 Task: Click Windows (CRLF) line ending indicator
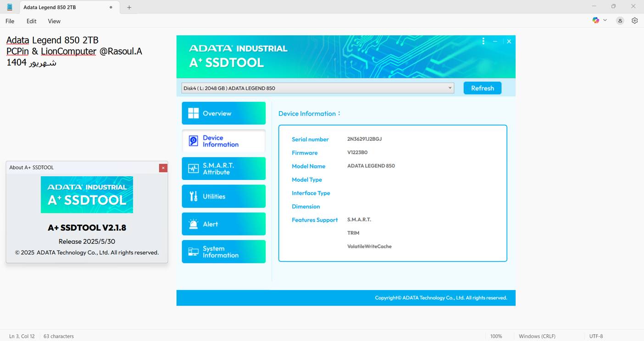pos(537,336)
